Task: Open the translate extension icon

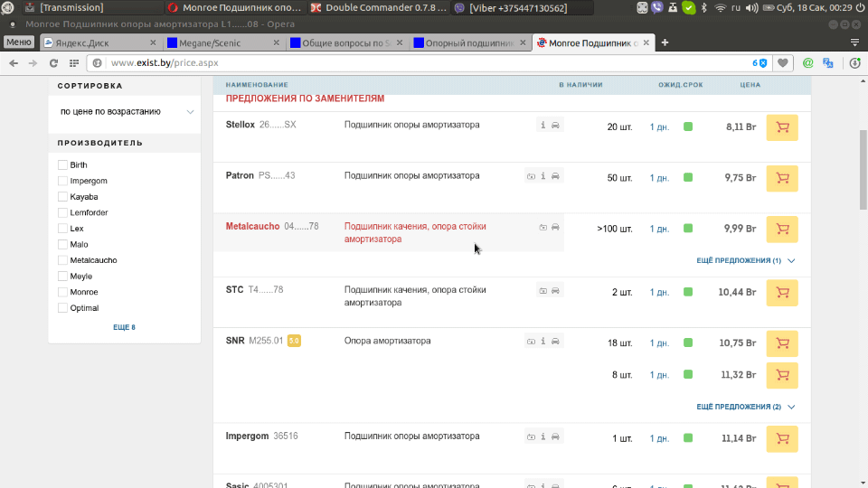Action: pyautogui.click(x=828, y=63)
